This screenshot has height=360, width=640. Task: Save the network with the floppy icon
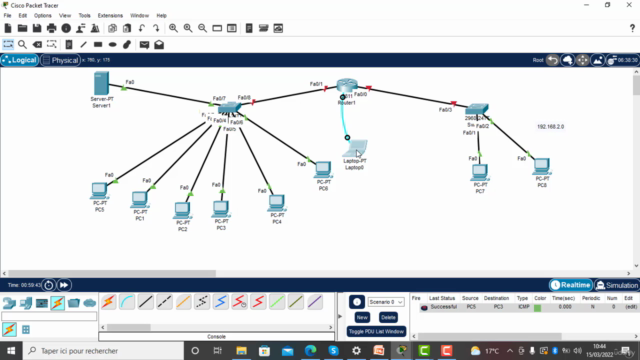(x=37, y=28)
